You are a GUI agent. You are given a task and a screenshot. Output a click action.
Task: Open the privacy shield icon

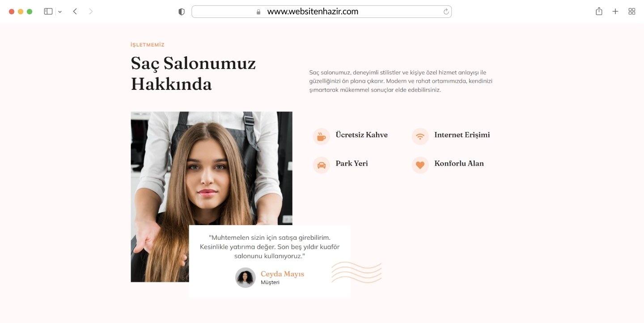[182, 12]
